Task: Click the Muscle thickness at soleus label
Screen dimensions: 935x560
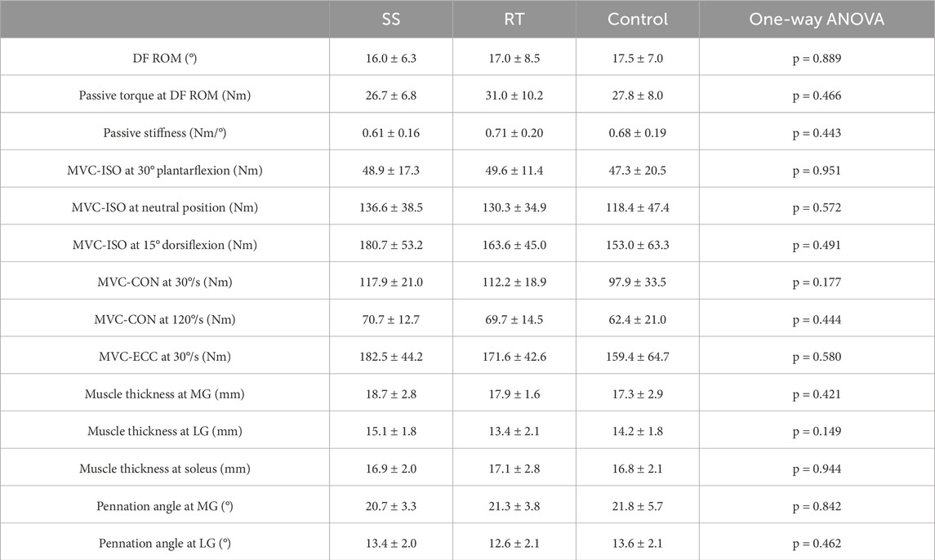Action: [x=165, y=469]
